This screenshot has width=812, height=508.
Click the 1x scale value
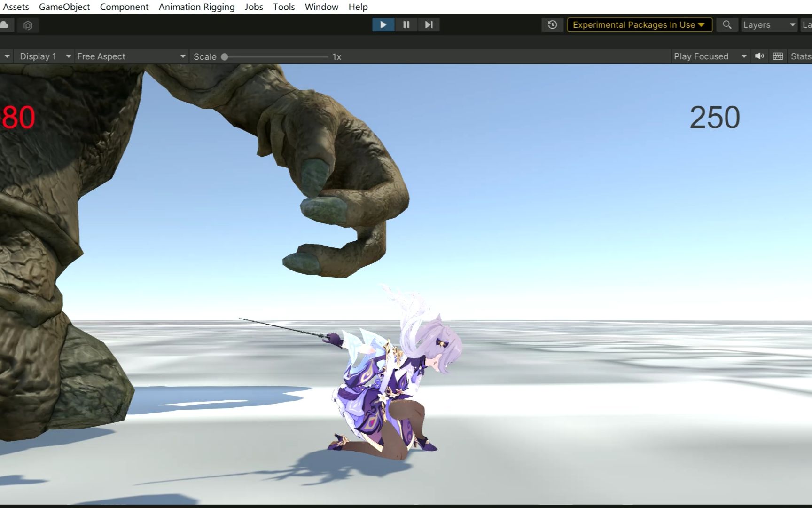[x=337, y=57]
